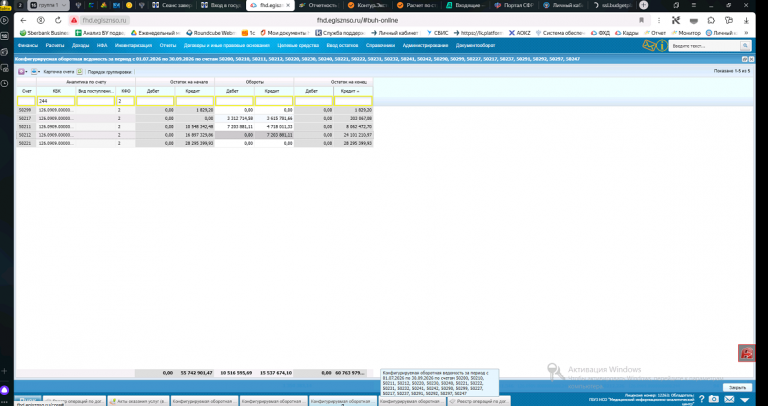This screenshot has height=406, width=768.
Task: Click the Порядок группировки button
Action: pyautogui.click(x=110, y=72)
